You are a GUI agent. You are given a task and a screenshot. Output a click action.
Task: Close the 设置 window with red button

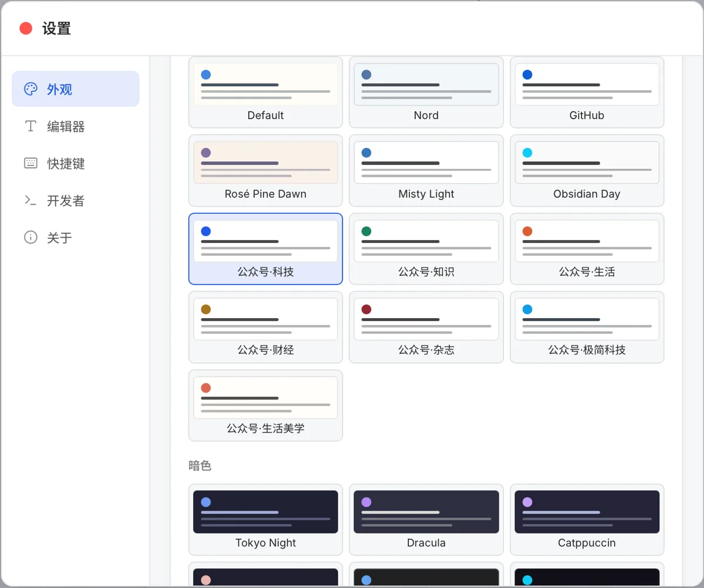(26, 28)
